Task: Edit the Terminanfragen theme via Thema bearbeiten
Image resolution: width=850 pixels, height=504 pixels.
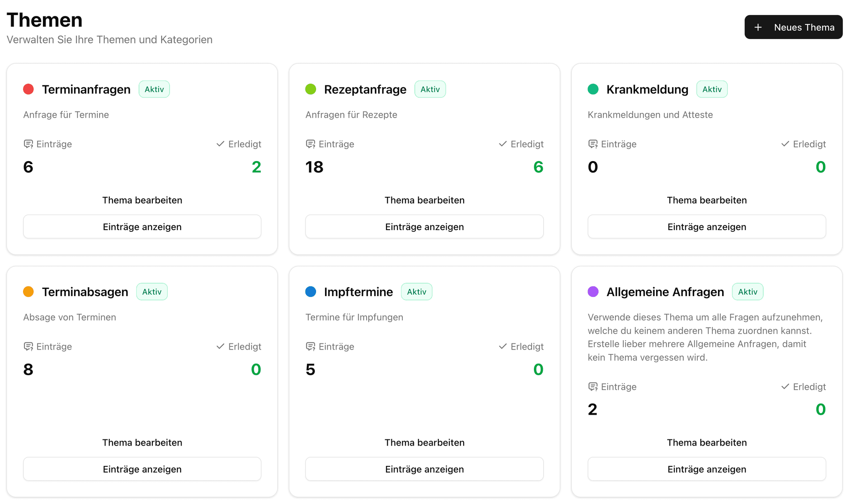Action: (x=142, y=200)
